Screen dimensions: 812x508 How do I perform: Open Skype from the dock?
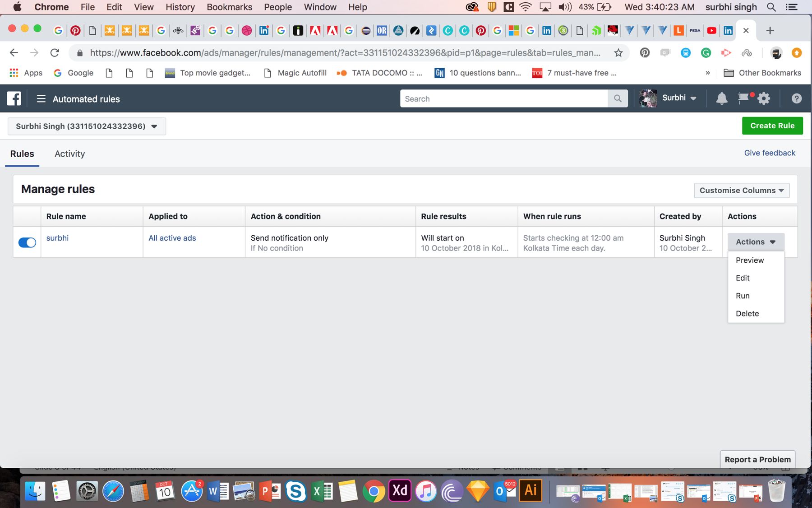pos(295,491)
